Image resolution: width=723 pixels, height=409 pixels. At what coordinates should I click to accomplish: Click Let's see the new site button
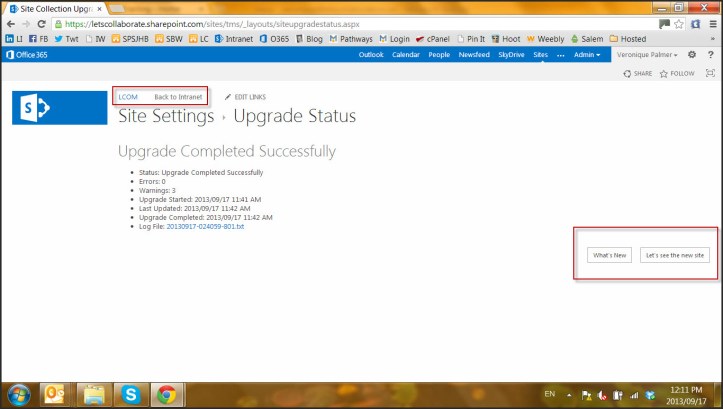pyautogui.click(x=675, y=255)
